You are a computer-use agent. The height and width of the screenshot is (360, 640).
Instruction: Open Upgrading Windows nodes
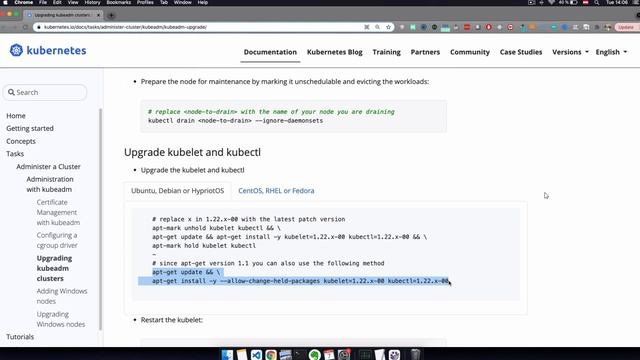61,319
